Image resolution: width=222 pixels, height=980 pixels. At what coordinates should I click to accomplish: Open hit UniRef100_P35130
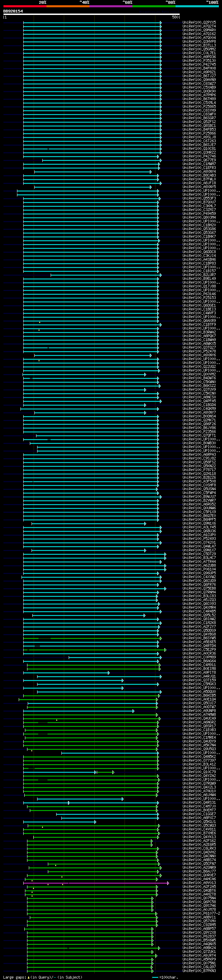click(199, 61)
